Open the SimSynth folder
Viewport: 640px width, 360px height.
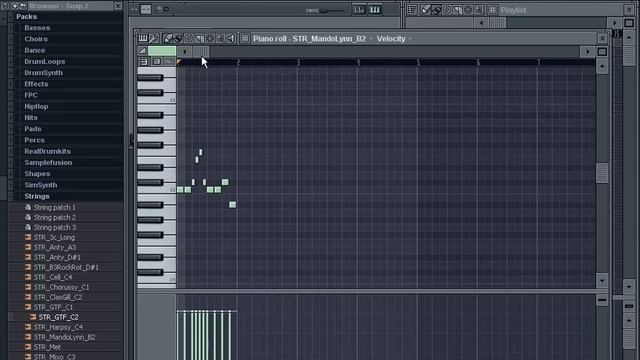click(40, 185)
